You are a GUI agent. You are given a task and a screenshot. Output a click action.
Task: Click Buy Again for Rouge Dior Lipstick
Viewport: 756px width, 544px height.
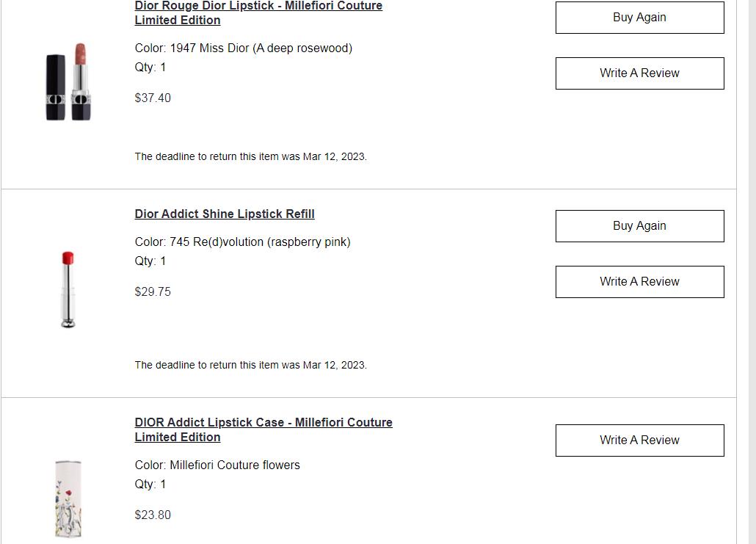coord(639,18)
